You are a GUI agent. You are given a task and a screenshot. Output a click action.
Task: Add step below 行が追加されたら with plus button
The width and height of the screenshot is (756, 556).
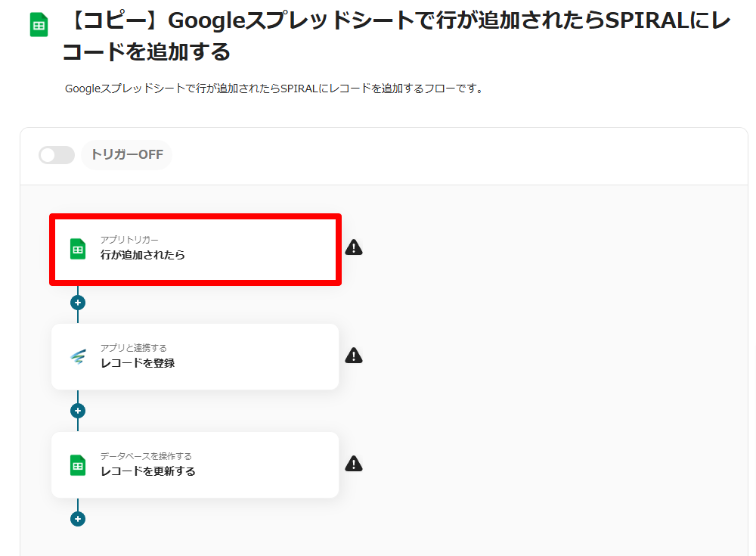[78, 303]
